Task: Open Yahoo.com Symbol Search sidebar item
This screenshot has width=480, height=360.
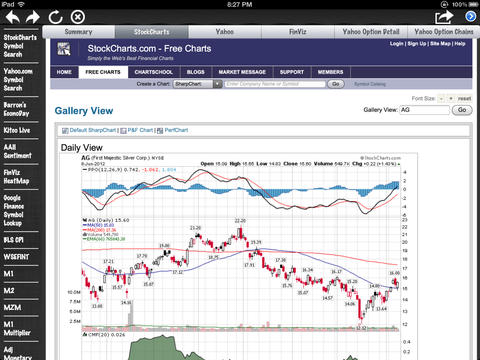Action: pos(18,80)
